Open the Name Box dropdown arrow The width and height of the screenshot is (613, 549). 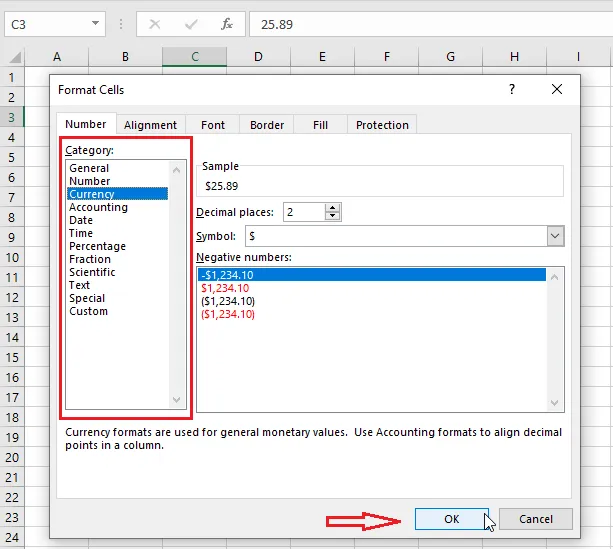[95, 23]
